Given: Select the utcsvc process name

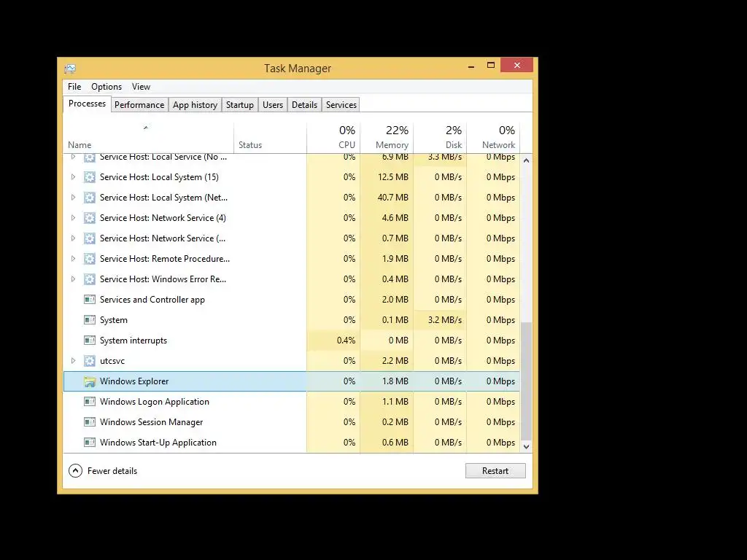Looking at the screenshot, I should coord(112,361).
